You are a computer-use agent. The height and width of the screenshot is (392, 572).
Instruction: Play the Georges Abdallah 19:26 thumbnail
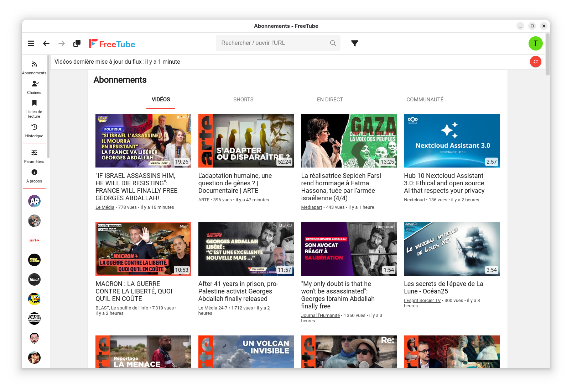pos(143,141)
